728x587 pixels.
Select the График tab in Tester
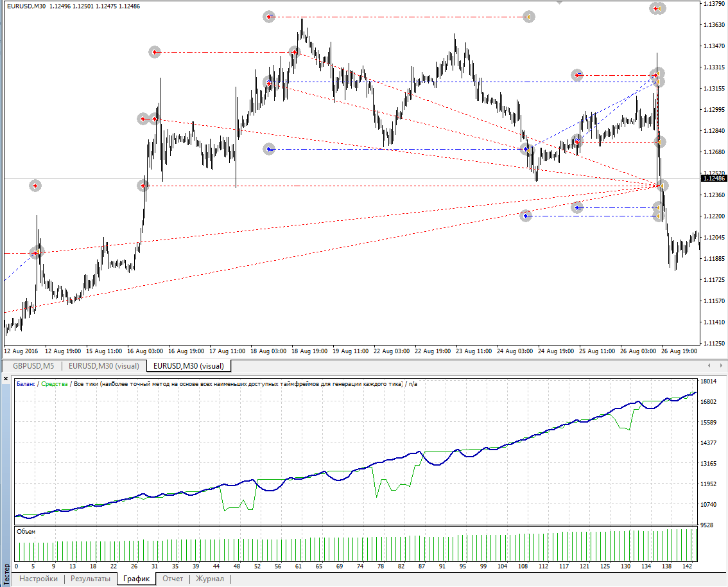click(137, 579)
